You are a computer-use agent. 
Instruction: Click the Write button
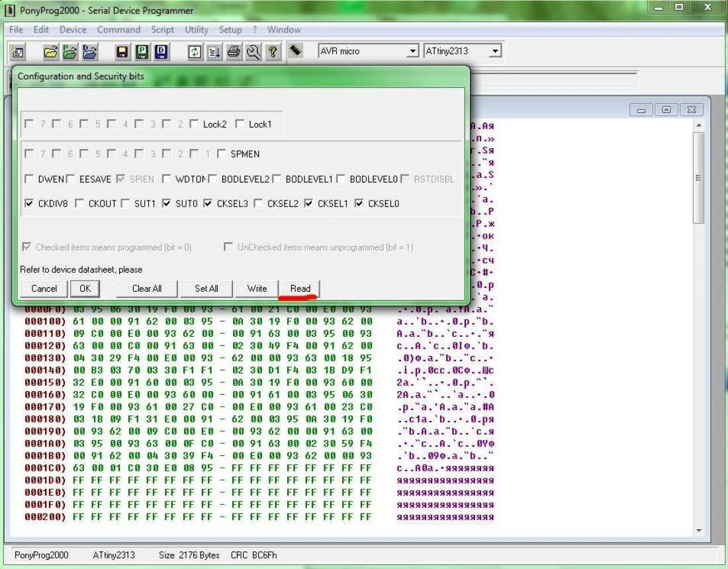click(x=257, y=288)
